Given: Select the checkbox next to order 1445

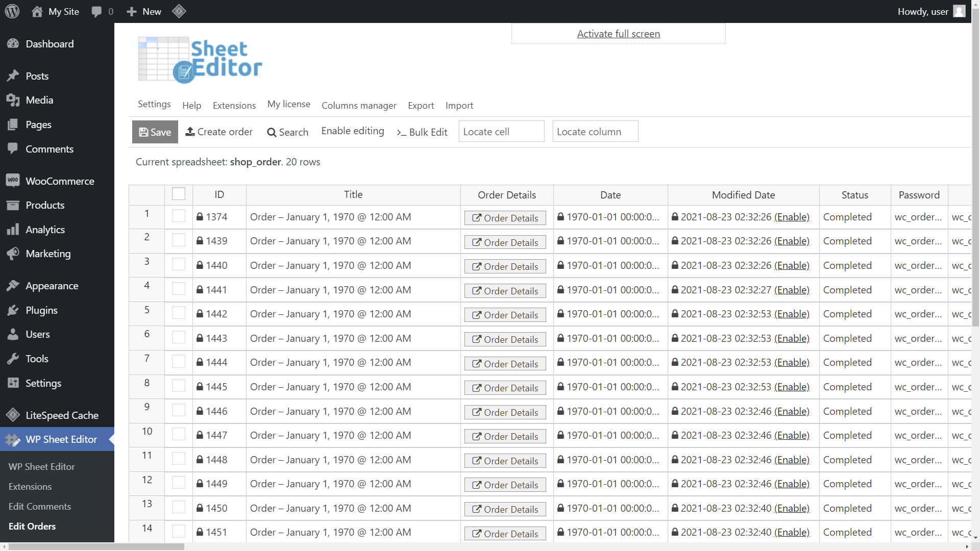Looking at the screenshot, I should [178, 385].
